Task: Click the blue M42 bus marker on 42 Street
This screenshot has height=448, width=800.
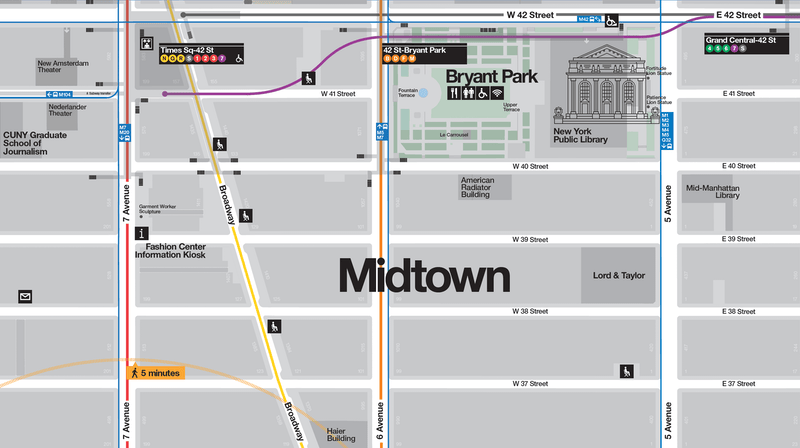Action: pos(590,19)
